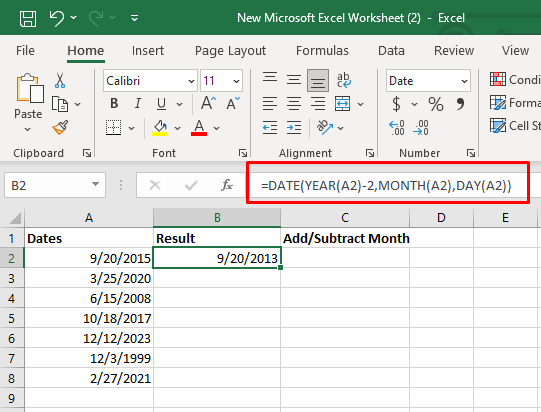Open Merge & Center dropdown arrow
The image size is (541, 412).
pyautogui.click(x=361, y=104)
